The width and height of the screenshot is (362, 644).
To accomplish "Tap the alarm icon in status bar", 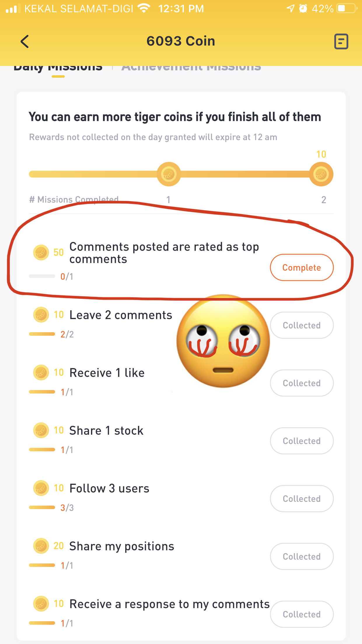I will 303,8.
